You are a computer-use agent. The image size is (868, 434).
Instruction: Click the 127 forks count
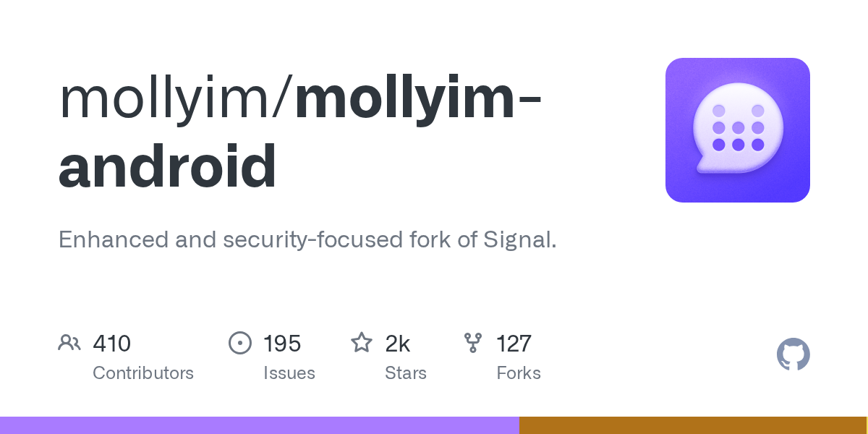514,344
